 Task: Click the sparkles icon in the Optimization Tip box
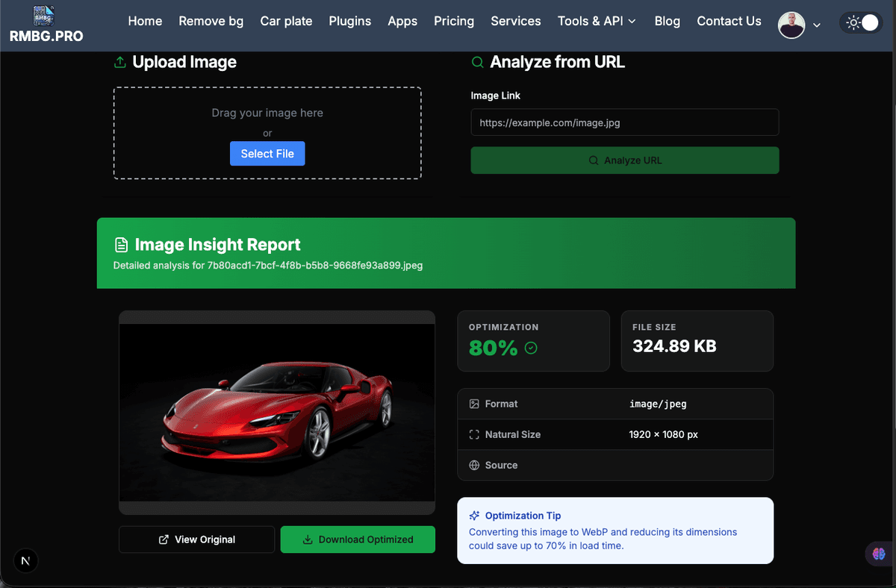(474, 515)
